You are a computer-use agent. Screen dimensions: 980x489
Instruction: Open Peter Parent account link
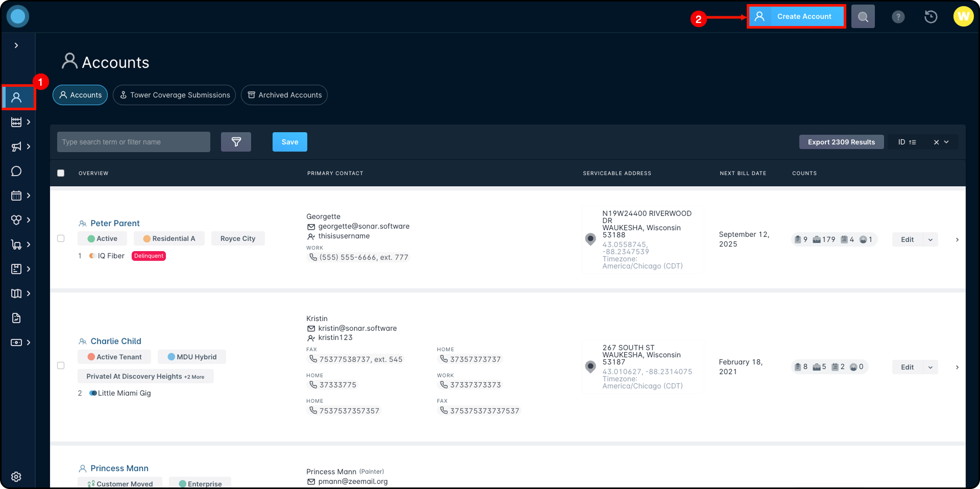click(115, 223)
